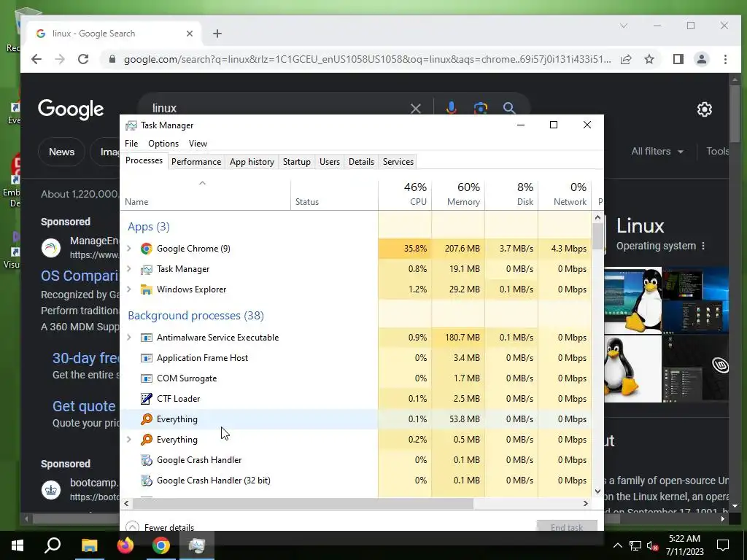Click Task Manager vertical scrollbar down arrow
This screenshot has width=747, height=560.
pos(597,491)
